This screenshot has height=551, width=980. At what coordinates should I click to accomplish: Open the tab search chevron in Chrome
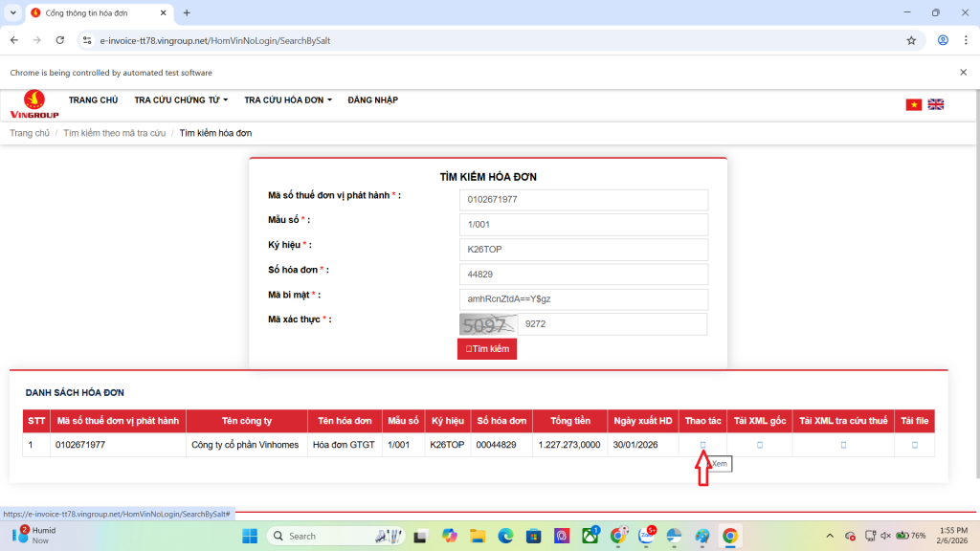tap(12, 12)
